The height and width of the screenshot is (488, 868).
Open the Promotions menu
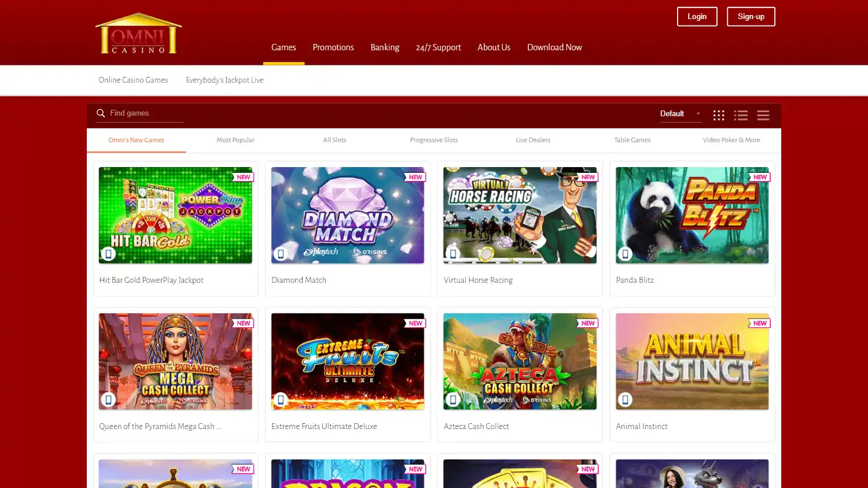(x=333, y=47)
